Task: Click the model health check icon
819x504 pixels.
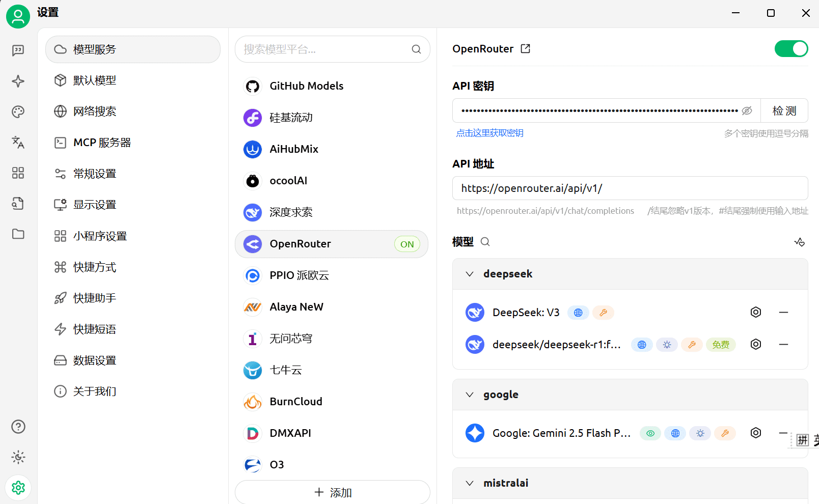Action: click(799, 242)
